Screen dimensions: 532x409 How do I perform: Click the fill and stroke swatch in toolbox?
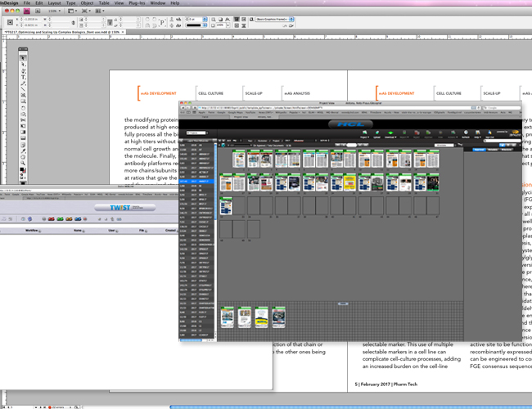tap(22, 169)
